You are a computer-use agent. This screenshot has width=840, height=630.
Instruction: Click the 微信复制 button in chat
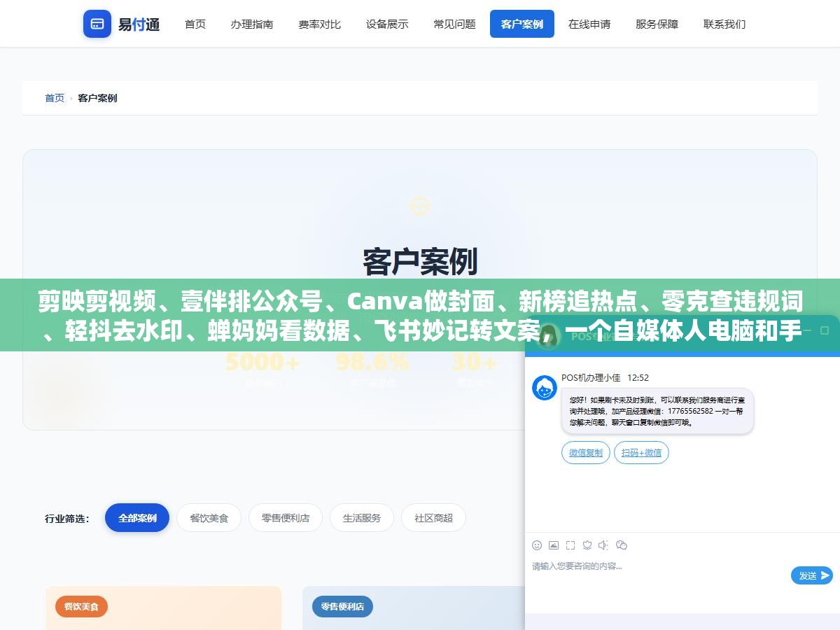[x=586, y=452]
